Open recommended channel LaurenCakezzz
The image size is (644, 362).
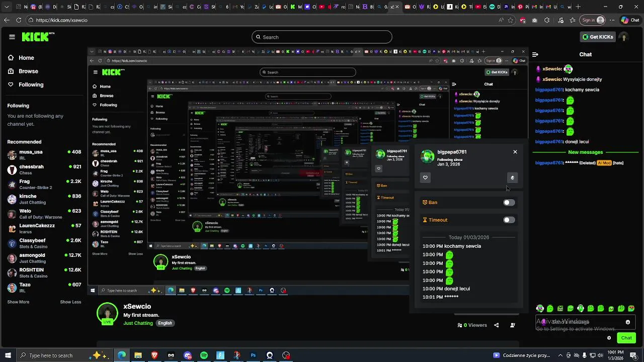pos(44,229)
